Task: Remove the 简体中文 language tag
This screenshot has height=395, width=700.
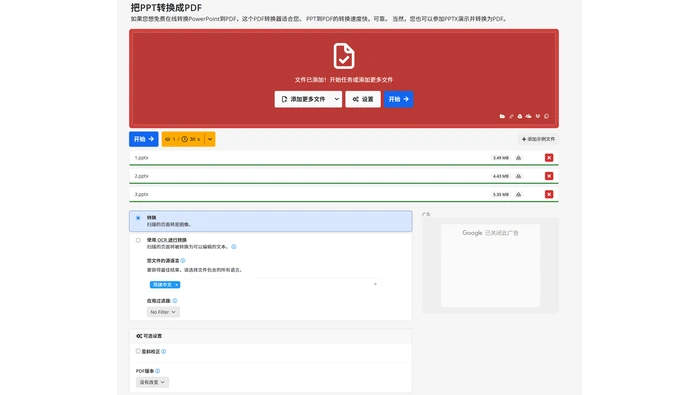Action: 177,285
